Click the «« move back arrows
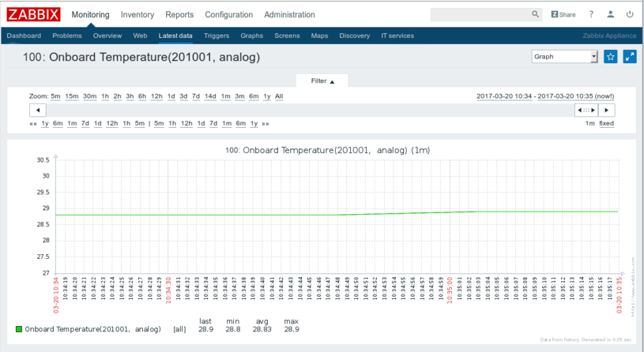Image resolution: width=644 pixels, height=352 pixels. (33, 123)
